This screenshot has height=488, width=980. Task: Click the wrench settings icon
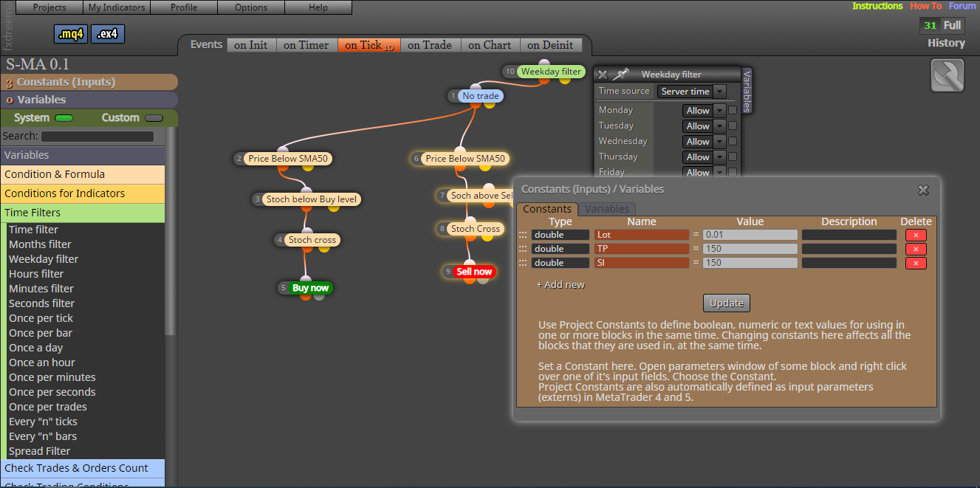(948, 75)
